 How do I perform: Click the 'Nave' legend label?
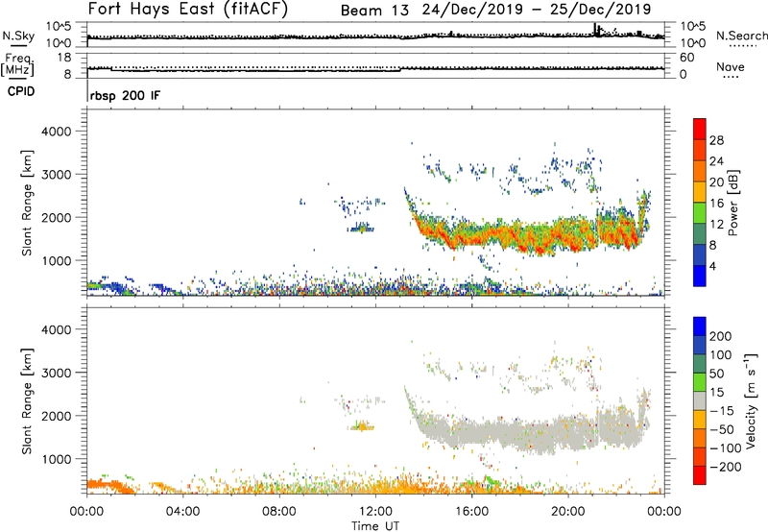pos(730,66)
